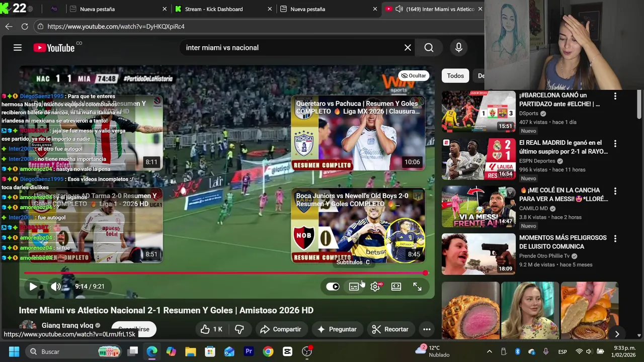The image size is (644, 362).
Task: Launch Adobe Premiere Pro from taskbar
Action: point(249,351)
